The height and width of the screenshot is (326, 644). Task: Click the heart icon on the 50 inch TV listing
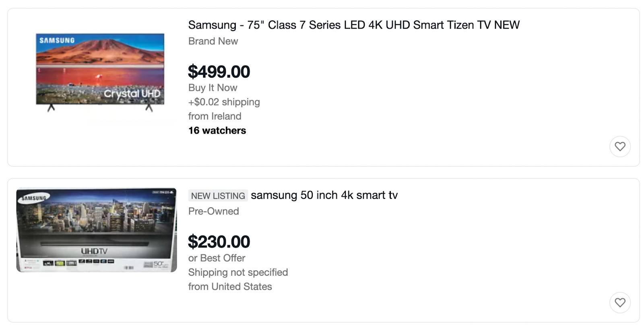pyautogui.click(x=620, y=302)
